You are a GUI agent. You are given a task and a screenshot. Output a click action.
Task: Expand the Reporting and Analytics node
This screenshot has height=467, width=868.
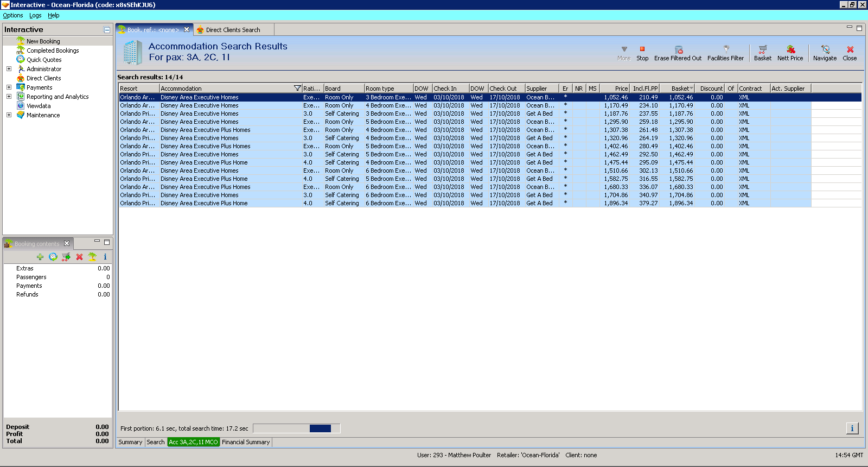coord(9,97)
